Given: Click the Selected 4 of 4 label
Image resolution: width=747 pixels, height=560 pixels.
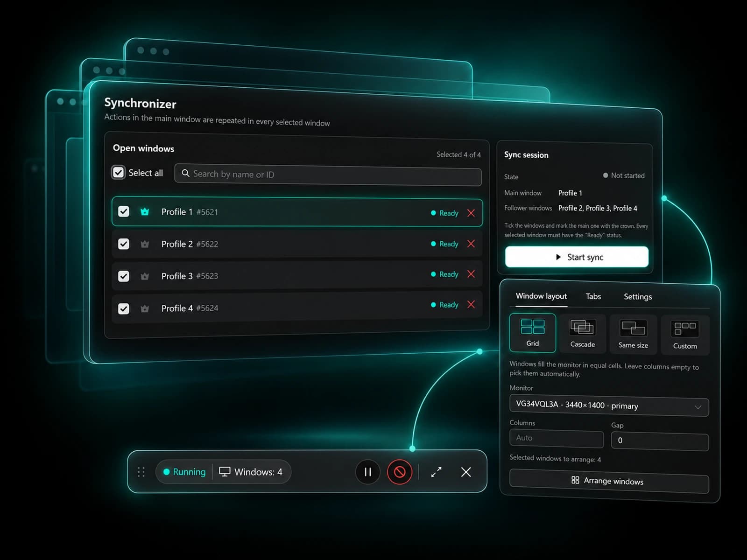Looking at the screenshot, I should tap(458, 154).
